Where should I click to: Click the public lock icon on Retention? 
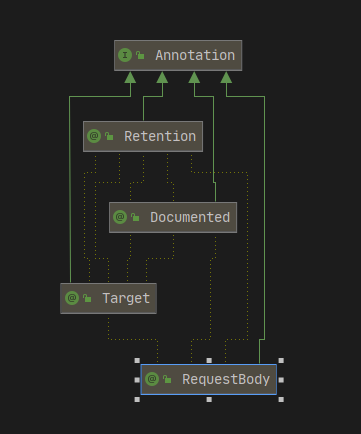coord(109,136)
